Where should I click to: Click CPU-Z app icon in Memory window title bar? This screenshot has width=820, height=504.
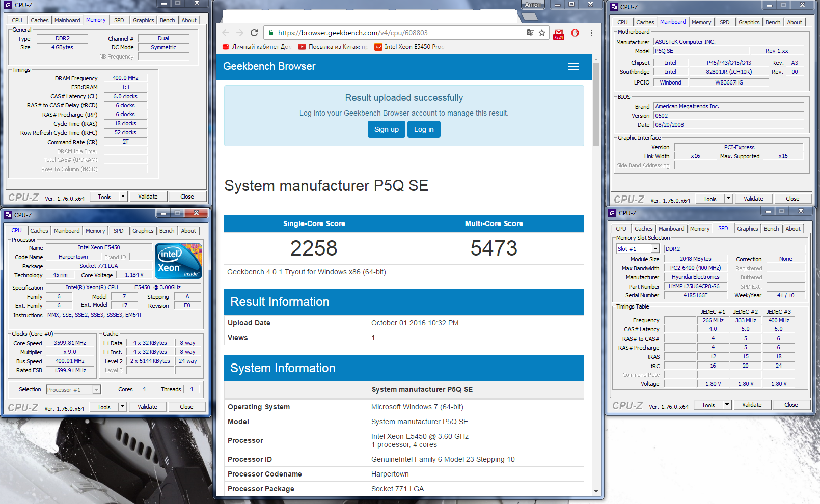(x=8, y=5)
